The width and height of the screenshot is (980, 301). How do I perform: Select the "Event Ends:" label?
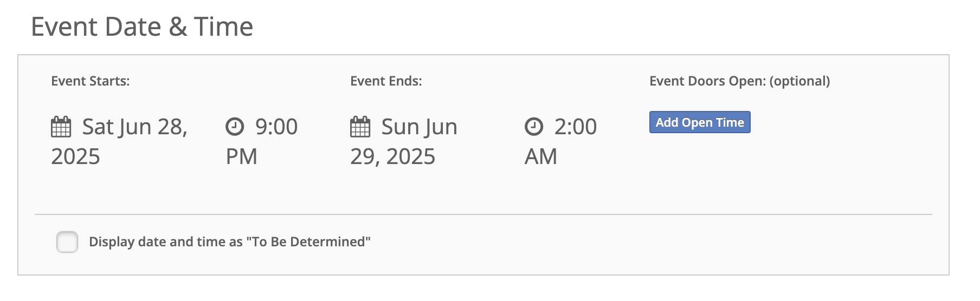click(x=386, y=81)
